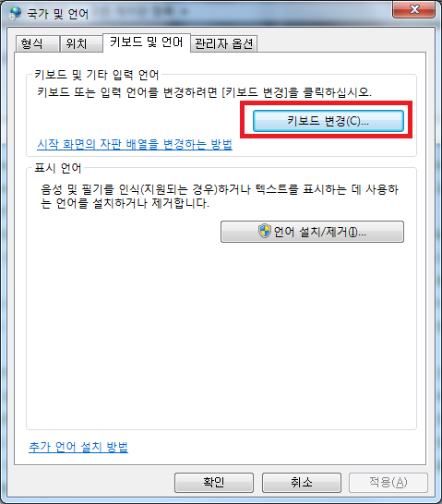The width and height of the screenshot is (442, 504).
Task: Click the empty area below 언어 설치/제거
Action: (x=221, y=334)
